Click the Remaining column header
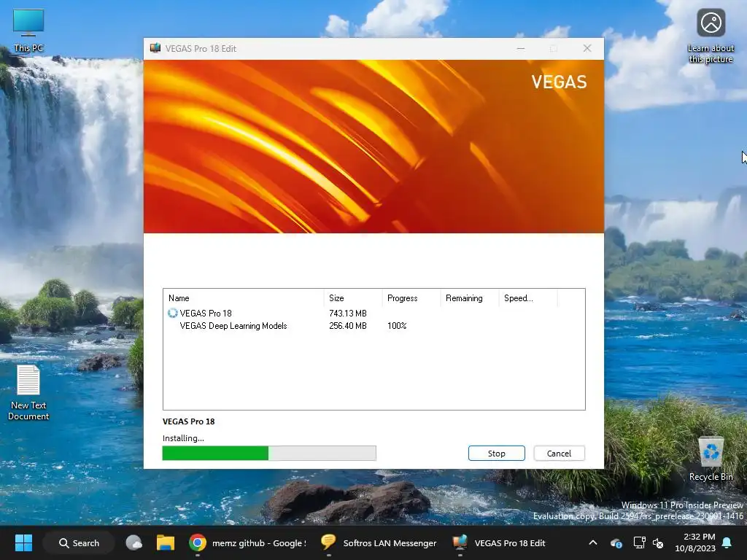Screen dimensions: 747x560 click(469, 298)
